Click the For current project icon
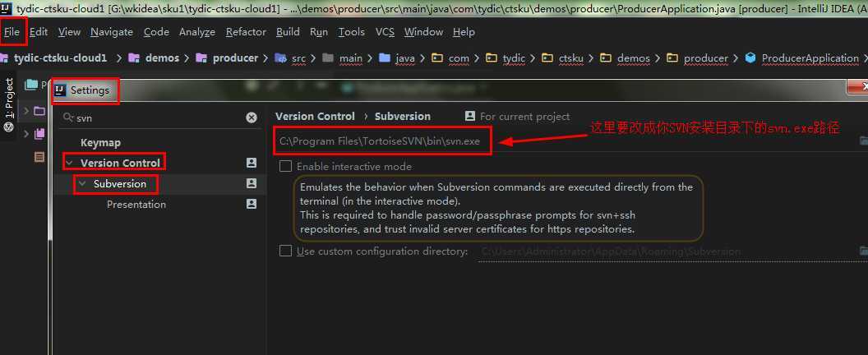Image resolution: width=868 pixels, height=355 pixels. [470, 116]
